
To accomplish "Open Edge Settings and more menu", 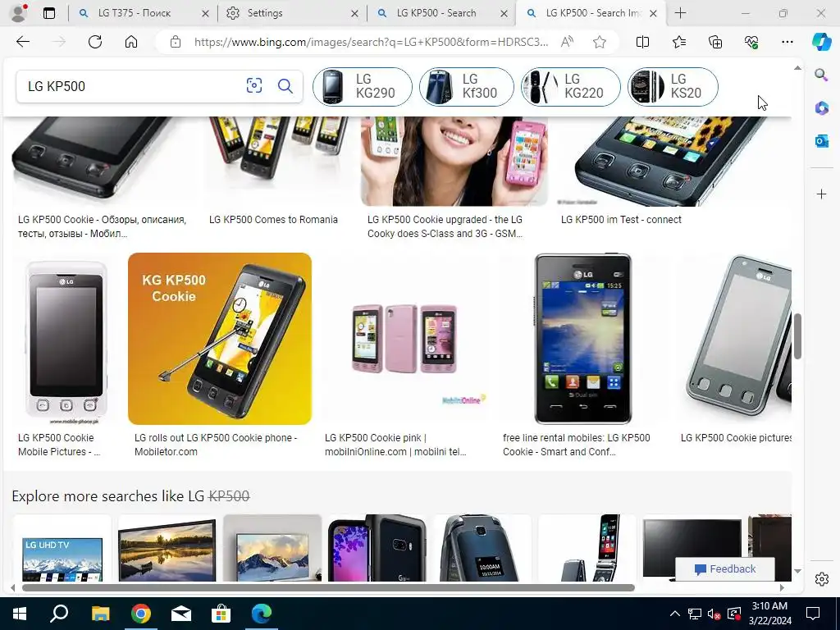I will click(x=787, y=42).
